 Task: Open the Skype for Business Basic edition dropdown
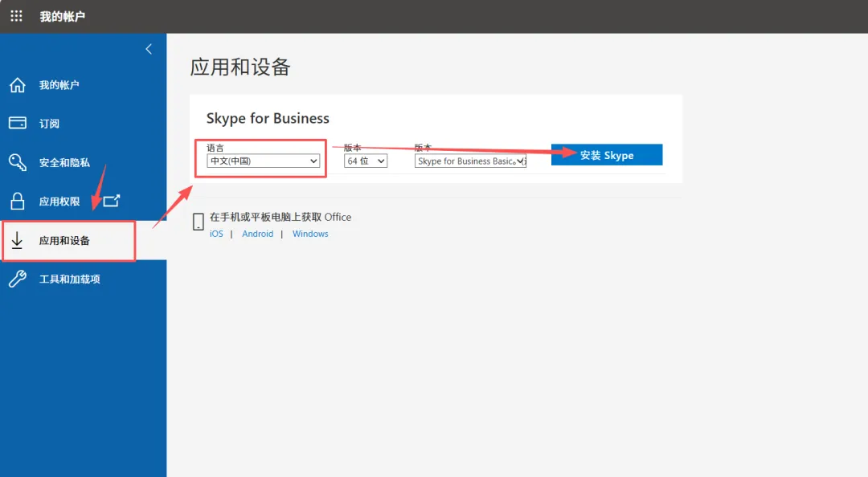pos(470,161)
